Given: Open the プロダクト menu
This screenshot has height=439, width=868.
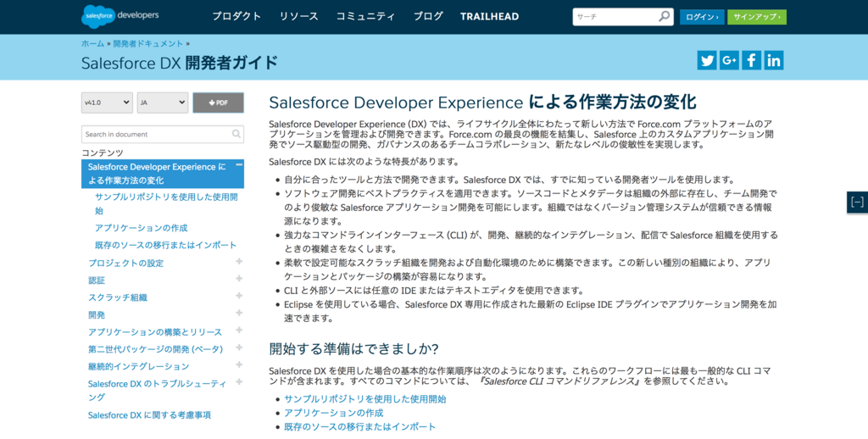Looking at the screenshot, I should pos(236,17).
